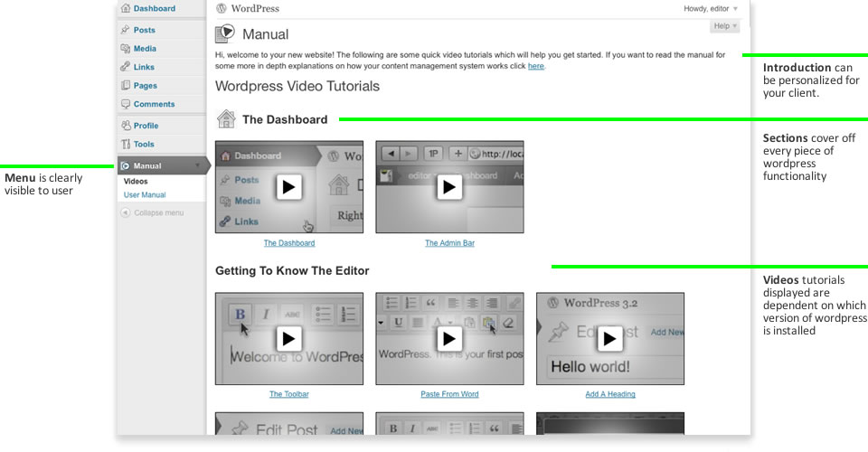Open the Paste From Word link
Viewport: 868px width, 452px height.
point(449,394)
